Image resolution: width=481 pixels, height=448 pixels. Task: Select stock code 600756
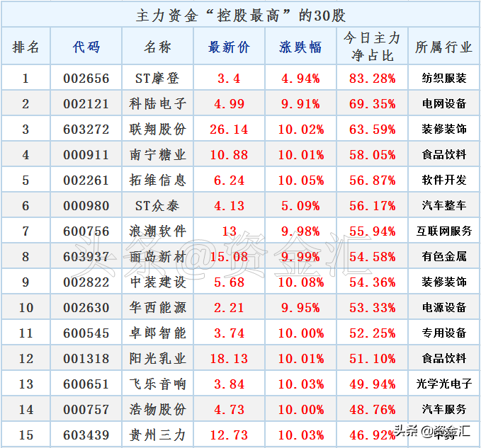[86, 231]
